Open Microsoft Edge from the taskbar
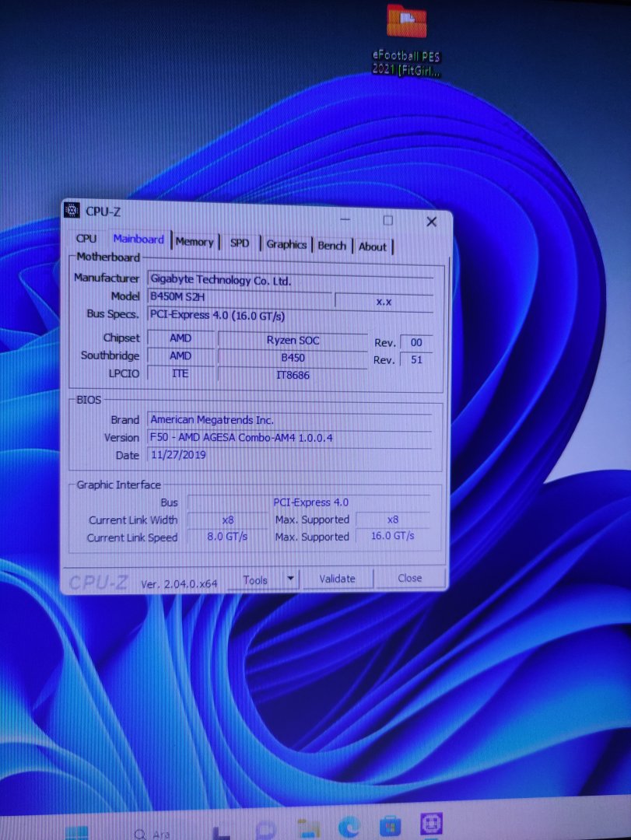 click(349, 827)
